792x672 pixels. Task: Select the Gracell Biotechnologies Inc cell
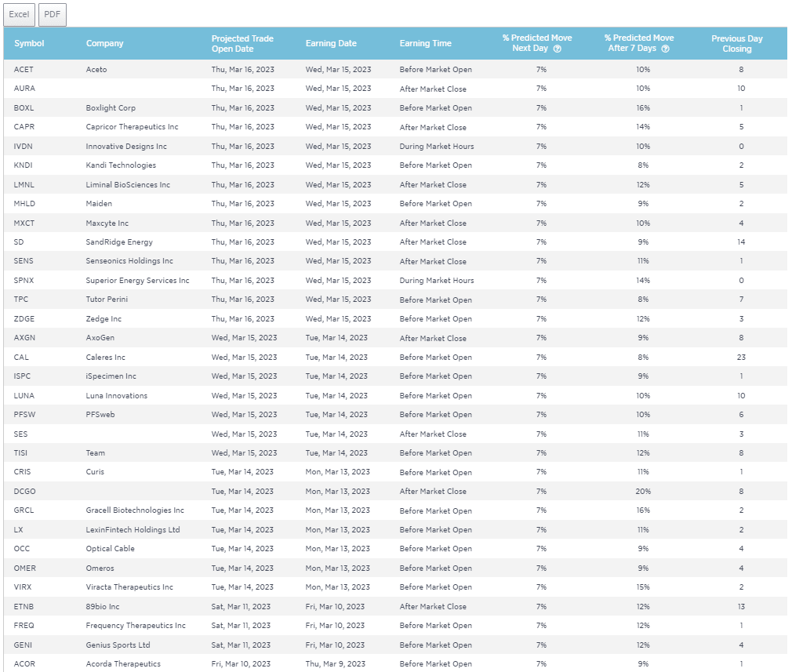pyautogui.click(x=135, y=510)
